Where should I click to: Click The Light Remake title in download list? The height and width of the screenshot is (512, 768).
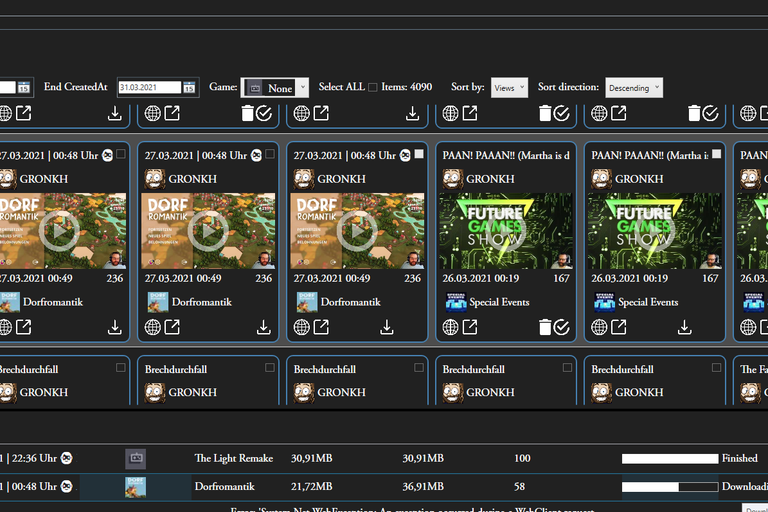click(234, 459)
